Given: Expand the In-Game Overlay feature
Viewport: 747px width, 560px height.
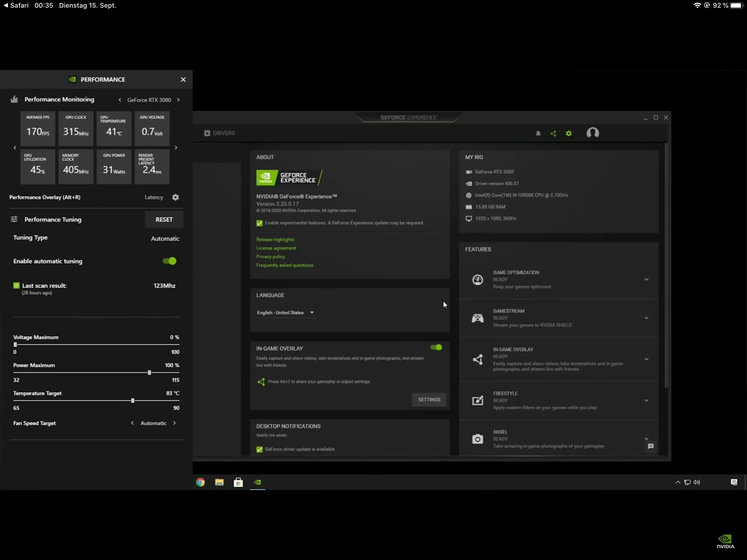Looking at the screenshot, I should pos(646,359).
